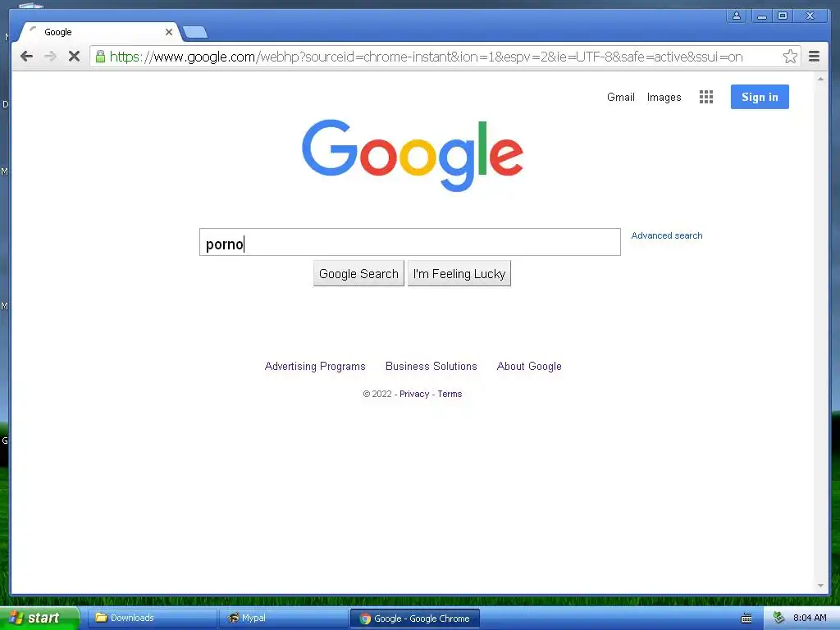The image size is (840, 630).
Task: Click into the Google search box
Action: 410,242
